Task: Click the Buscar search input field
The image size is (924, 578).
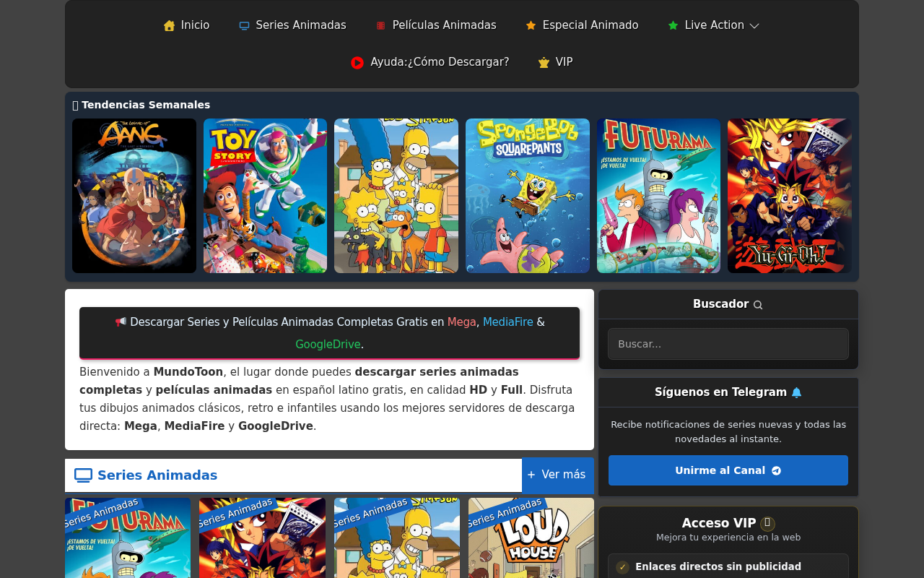Action: 728,344
